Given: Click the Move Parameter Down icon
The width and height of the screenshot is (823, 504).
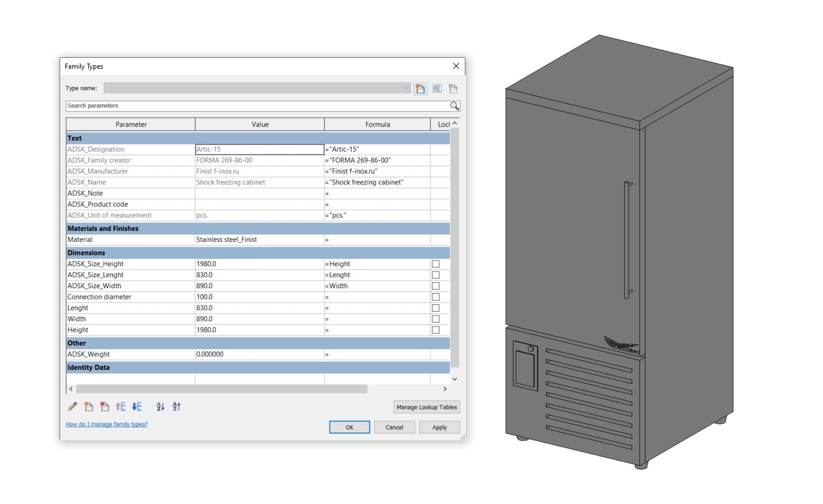Looking at the screenshot, I should pyautogui.click(x=136, y=407).
